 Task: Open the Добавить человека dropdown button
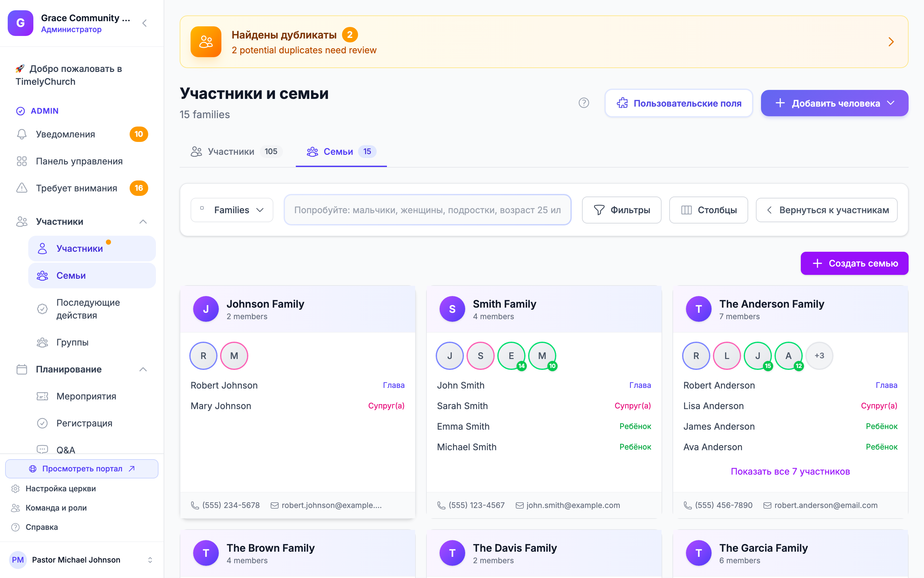point(834,103)
